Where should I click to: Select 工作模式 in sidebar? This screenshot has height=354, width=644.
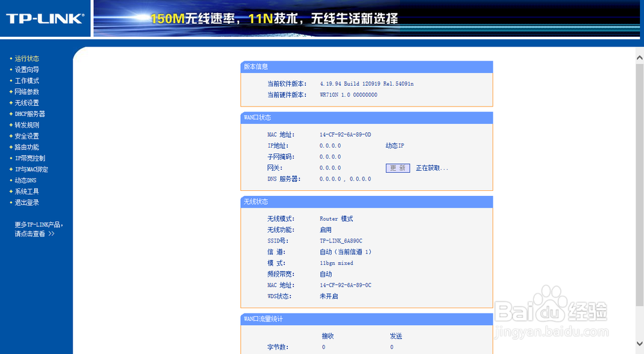coord(26,81)
